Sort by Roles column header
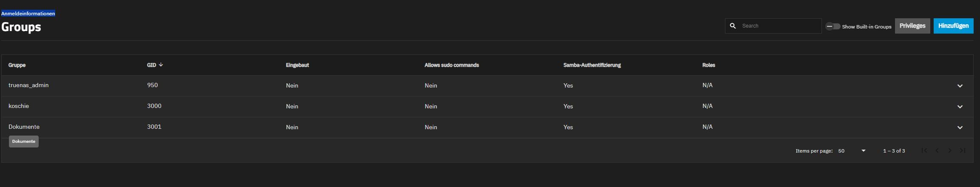This screenshot has width=980, height=187. tap(708, 65)
